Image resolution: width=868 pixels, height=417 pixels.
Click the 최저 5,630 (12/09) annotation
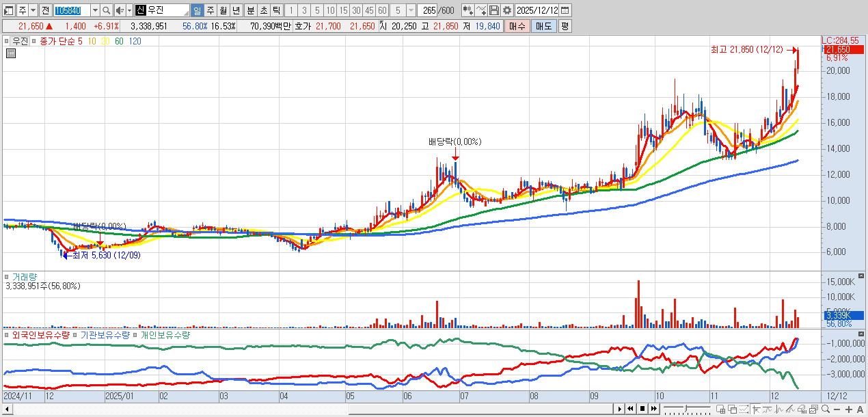point(107,255)
